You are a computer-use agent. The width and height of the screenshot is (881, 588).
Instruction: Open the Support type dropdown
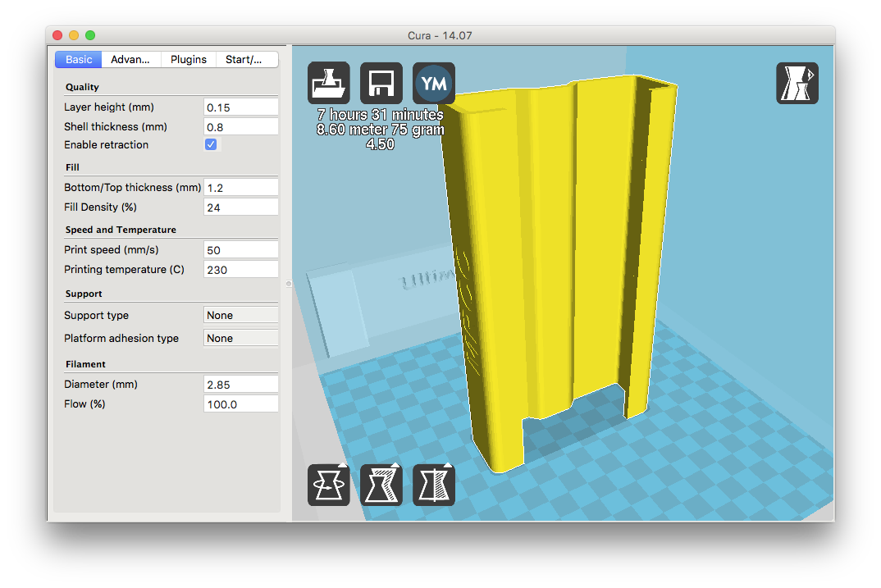[240, 316]
